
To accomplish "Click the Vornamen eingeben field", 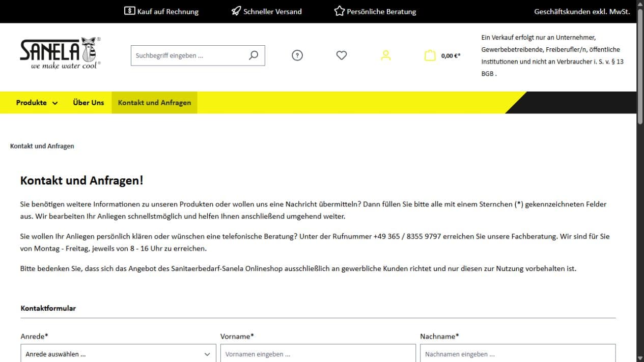I will click(318, 354).
